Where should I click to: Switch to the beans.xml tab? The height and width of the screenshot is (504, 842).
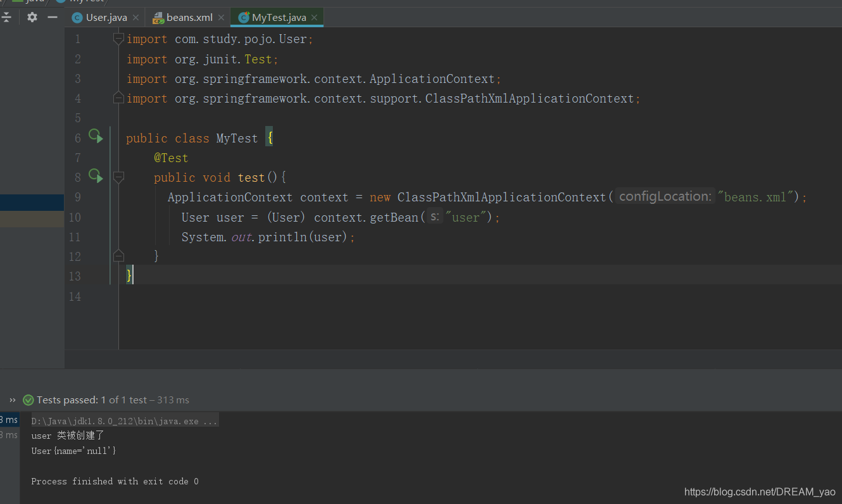(x=189, y=18)
